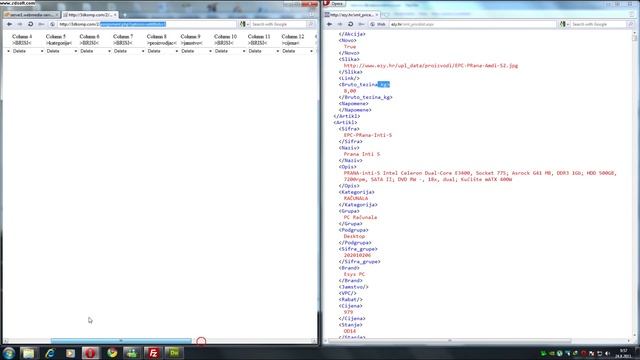
Task: Switch to Opera from the taskbar
Action: click(91, 353)
